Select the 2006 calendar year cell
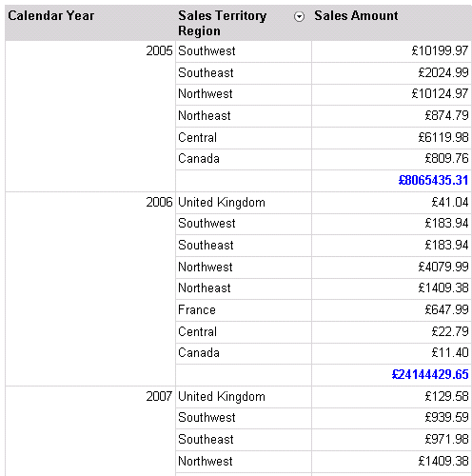Image resolution: width=472 pixels, height=476 pixels. point(90,289)
